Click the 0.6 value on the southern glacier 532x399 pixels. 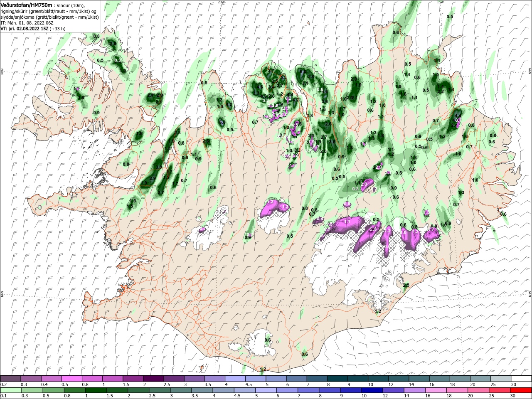[x=268, y=340]
